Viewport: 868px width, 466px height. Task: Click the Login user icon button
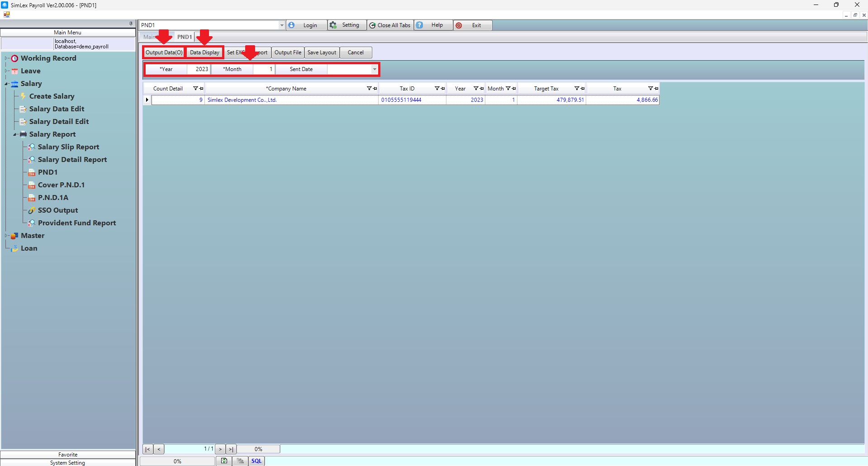(x=292, y=25)
